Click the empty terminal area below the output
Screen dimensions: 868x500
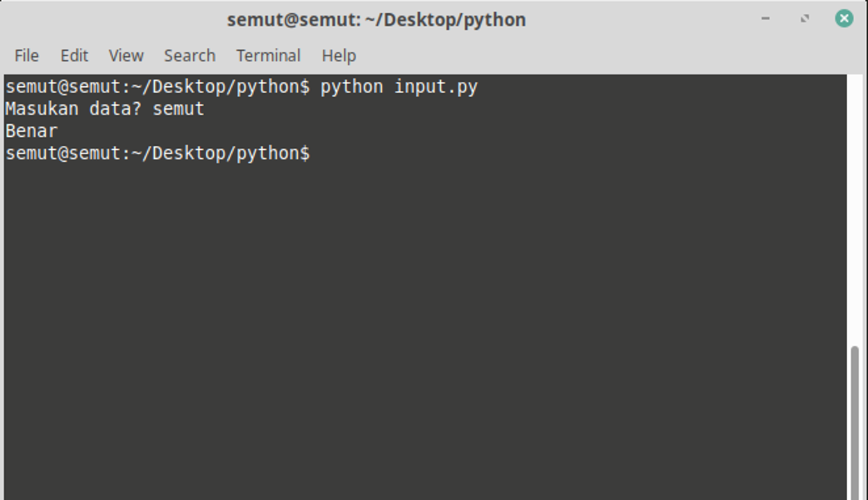pyautogui.click(x=417, y=312)
